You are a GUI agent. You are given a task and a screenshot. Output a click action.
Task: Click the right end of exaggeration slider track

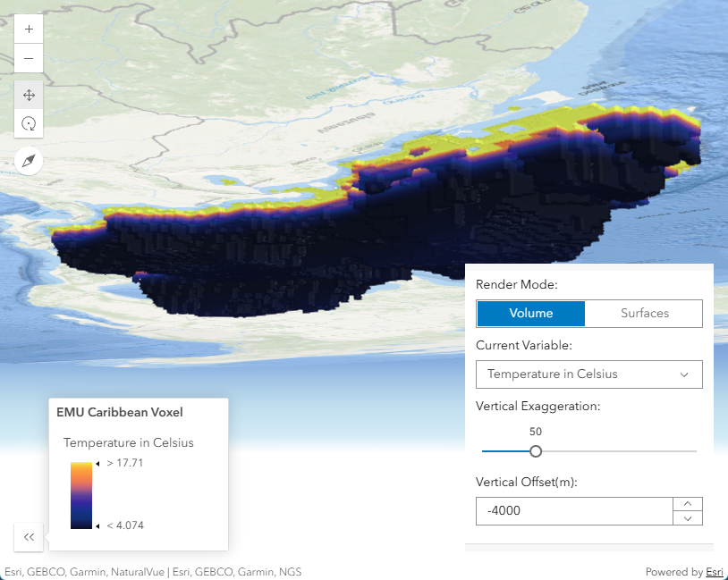click(694, 451)
